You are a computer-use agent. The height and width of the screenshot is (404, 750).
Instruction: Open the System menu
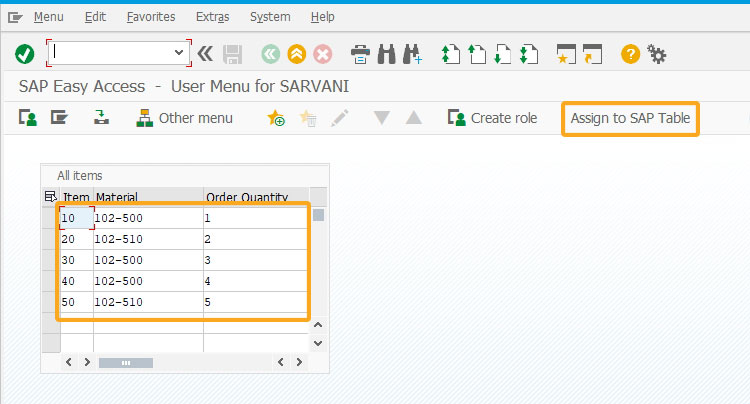270,17
